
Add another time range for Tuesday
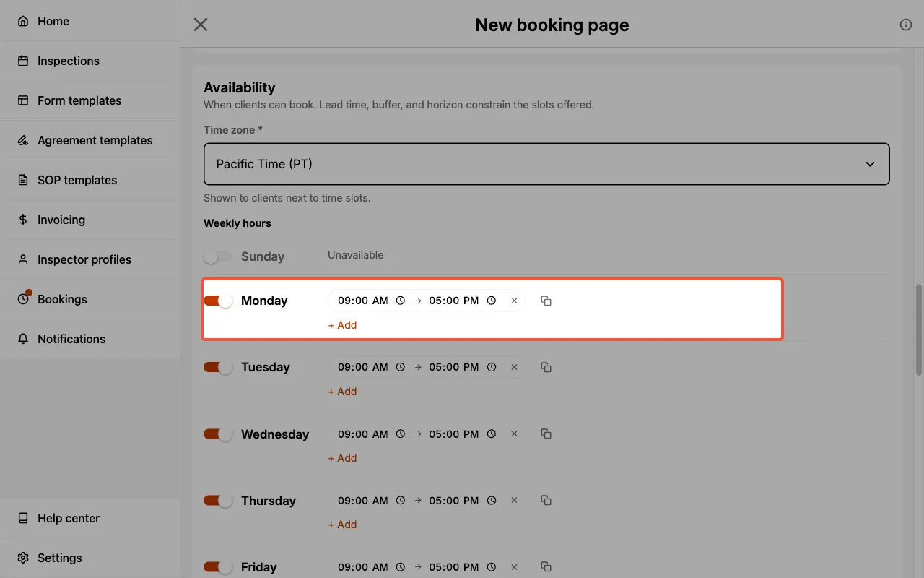pyautogui.click(x=343, y=392)
